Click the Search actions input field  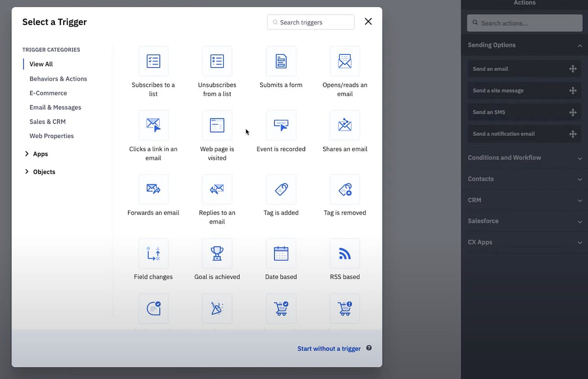(x=525, y=23)
